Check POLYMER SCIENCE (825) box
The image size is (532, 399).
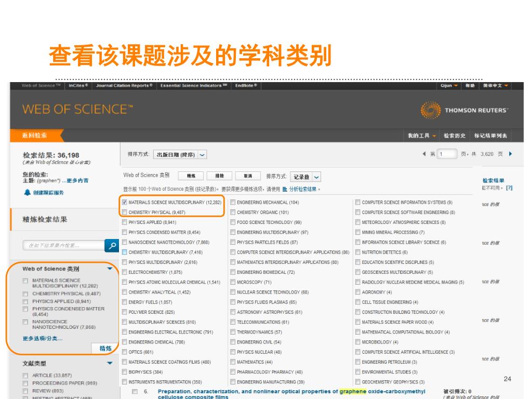point(124,312)
